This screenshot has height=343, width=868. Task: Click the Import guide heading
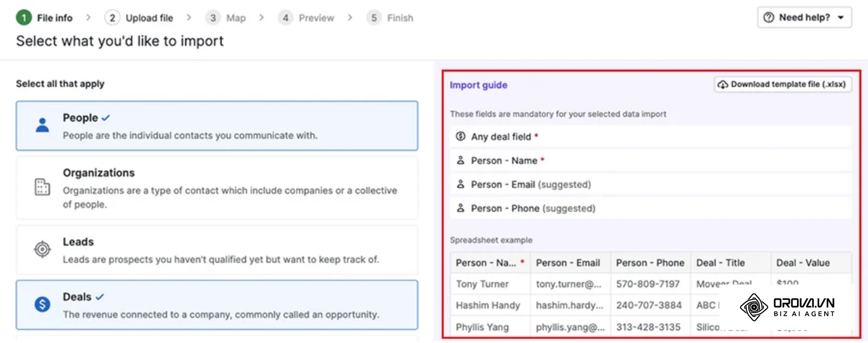(478, 85)
